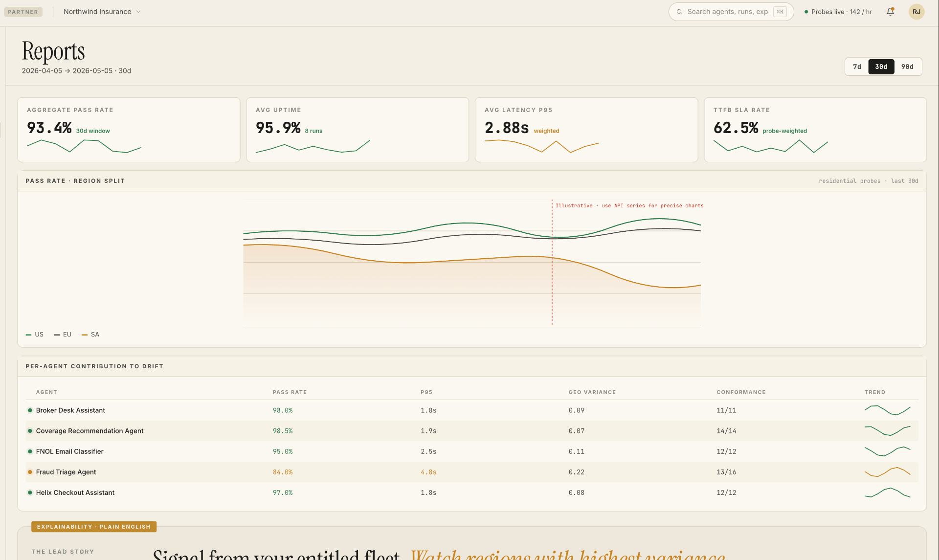Sort by the TREND column header
This screenshot has height=560, width=939.
(x=875, y=392)
